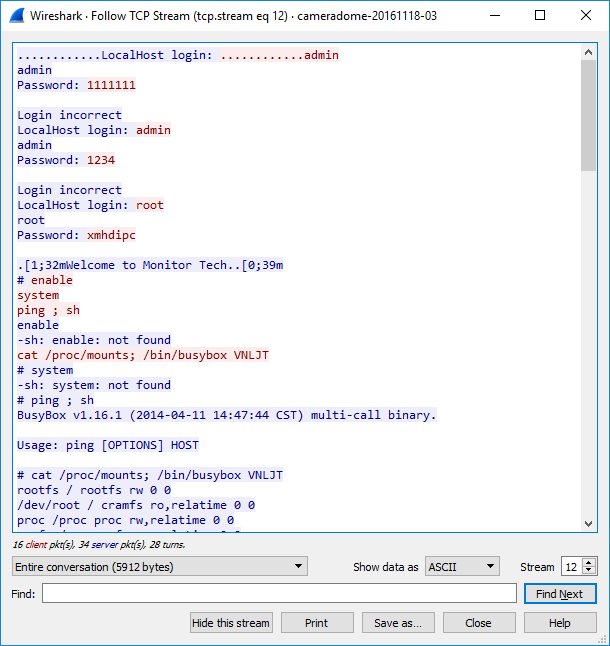Click the Close button at the bottom

coord(478,623)
